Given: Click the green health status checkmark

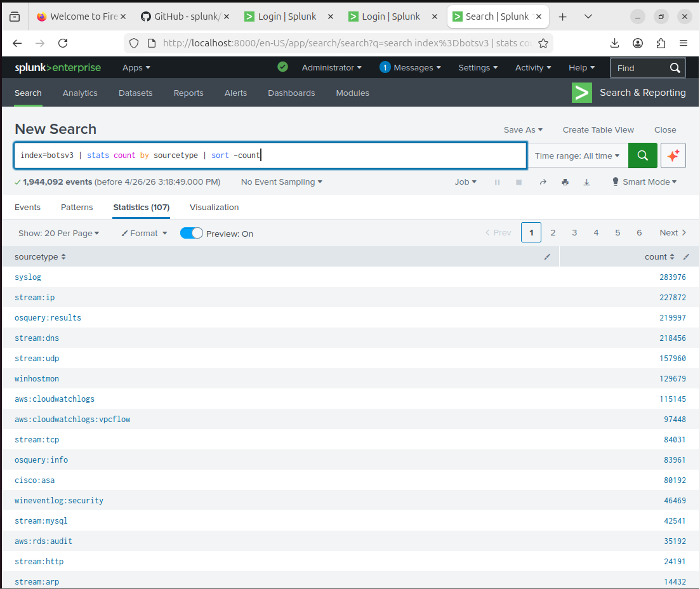Looking at the screenshot, I should (282, 67).
